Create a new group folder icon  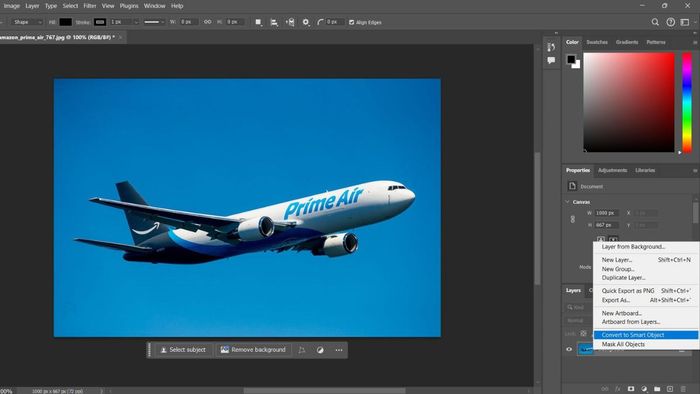(657, 389)
